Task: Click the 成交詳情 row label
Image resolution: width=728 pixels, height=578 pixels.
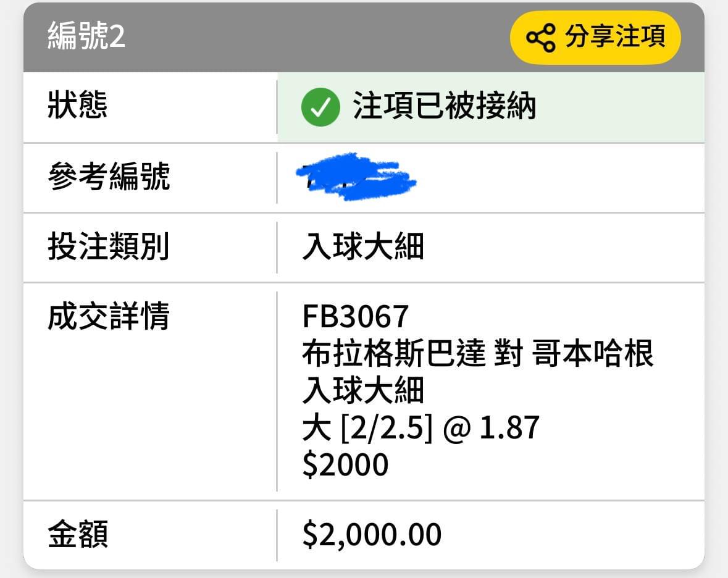Action: [x=109, y=316]
